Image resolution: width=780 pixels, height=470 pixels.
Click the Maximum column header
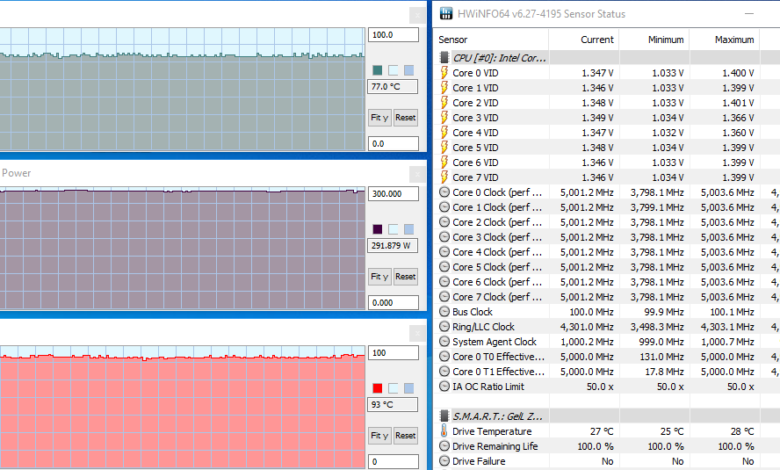pyautogui.click(x=724, y=39)
